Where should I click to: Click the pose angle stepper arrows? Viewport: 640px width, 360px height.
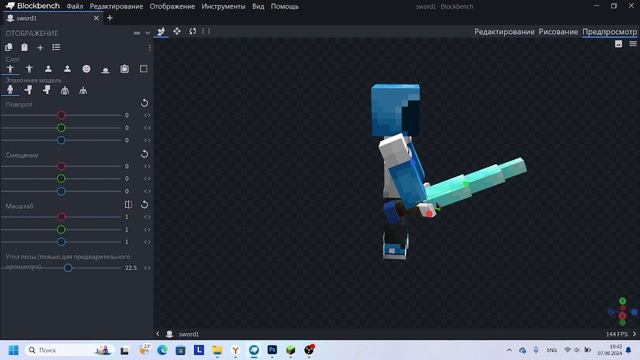(147, 268)
